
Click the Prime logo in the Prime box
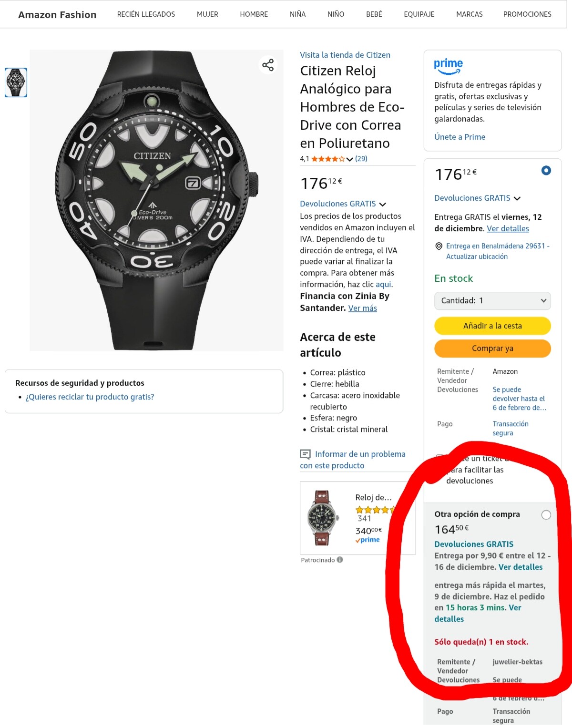(448, 66)
